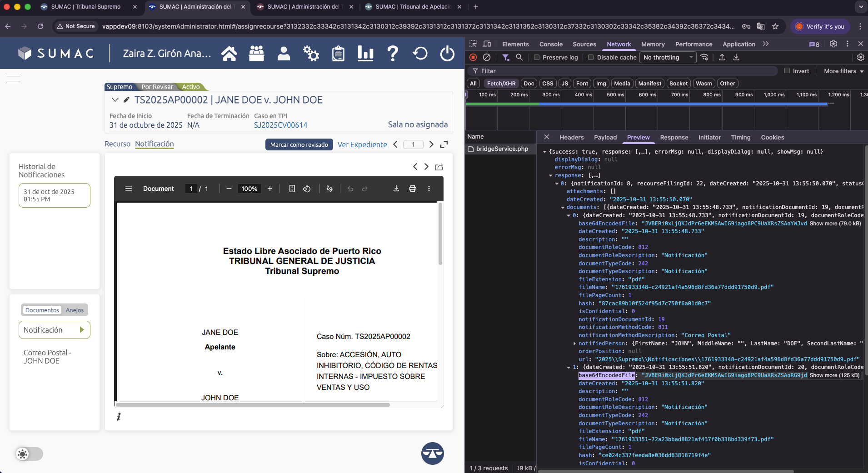Open the bar chart reports icon
868x473 pixels.
[365, 54]
